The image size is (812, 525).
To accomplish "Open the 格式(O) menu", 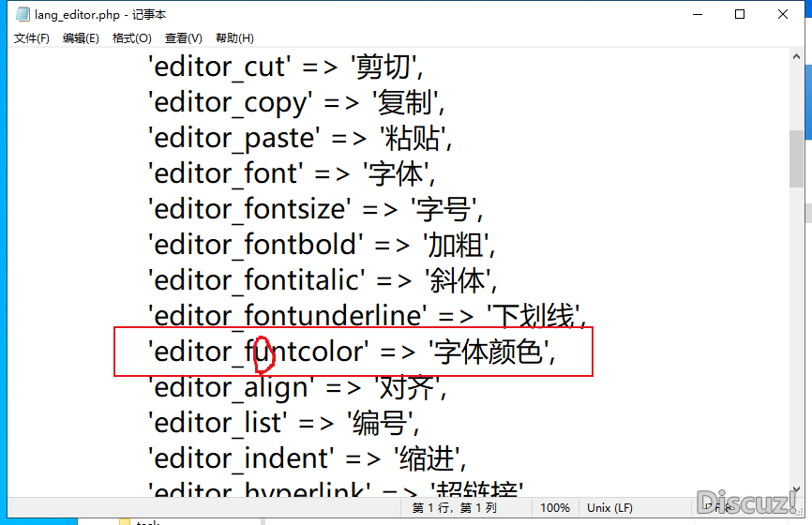I will point(131,38).
